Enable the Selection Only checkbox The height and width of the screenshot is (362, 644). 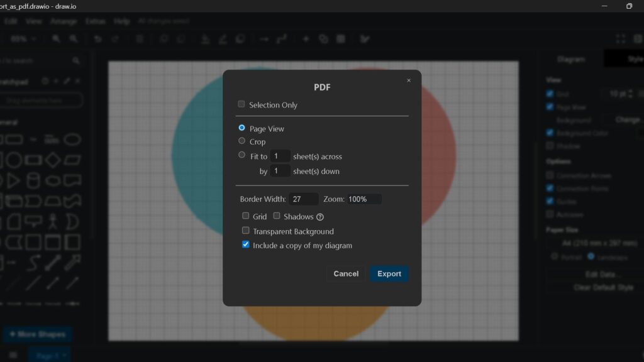pyautogui.click(x=241, y=104)
